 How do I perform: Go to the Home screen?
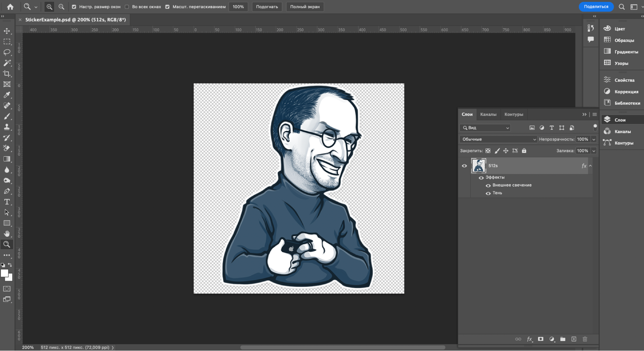coord(10,7)
